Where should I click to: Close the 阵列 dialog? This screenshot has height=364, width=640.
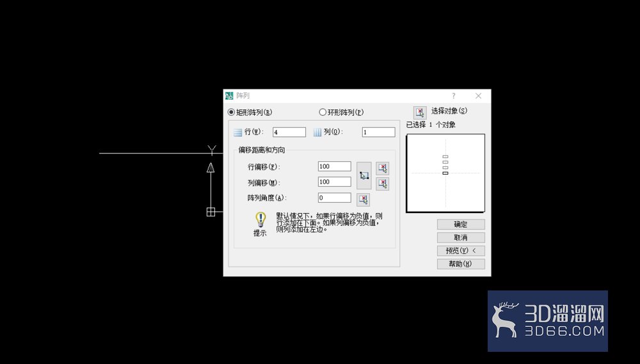478,96
